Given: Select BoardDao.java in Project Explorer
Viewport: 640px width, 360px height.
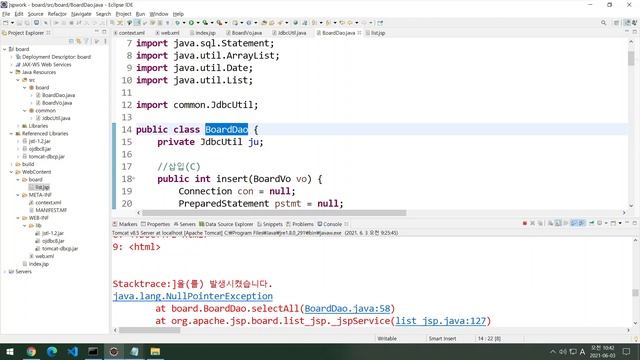Looking at the screenshot, I should click(x=58, y=95).
